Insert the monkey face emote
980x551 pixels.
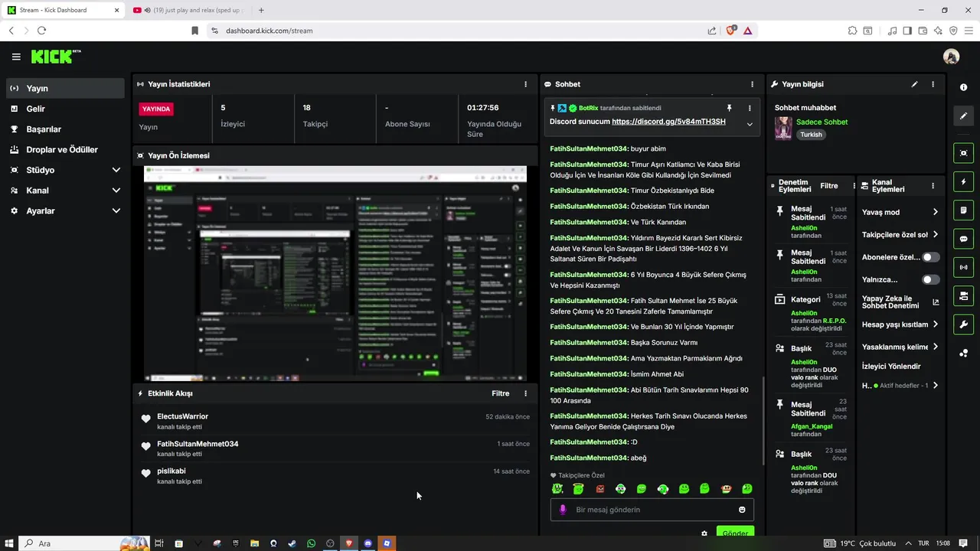pyautogui.click(x=726, y=489)
